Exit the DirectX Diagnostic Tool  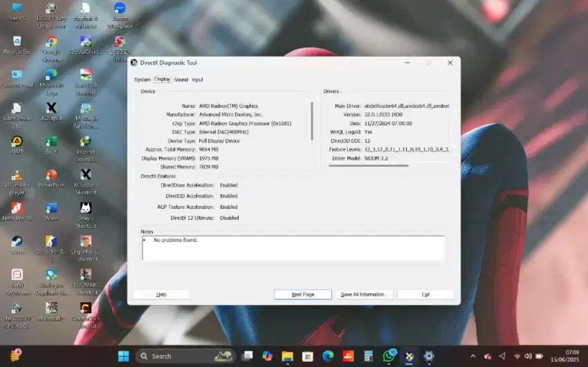[425, 294]
